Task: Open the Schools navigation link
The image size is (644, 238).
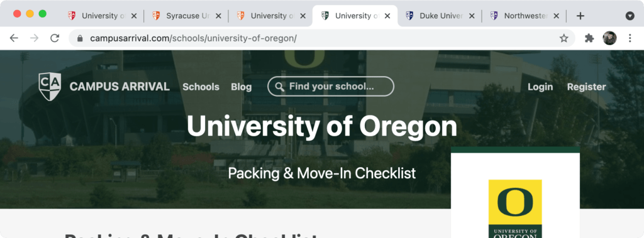Action: 201,87
